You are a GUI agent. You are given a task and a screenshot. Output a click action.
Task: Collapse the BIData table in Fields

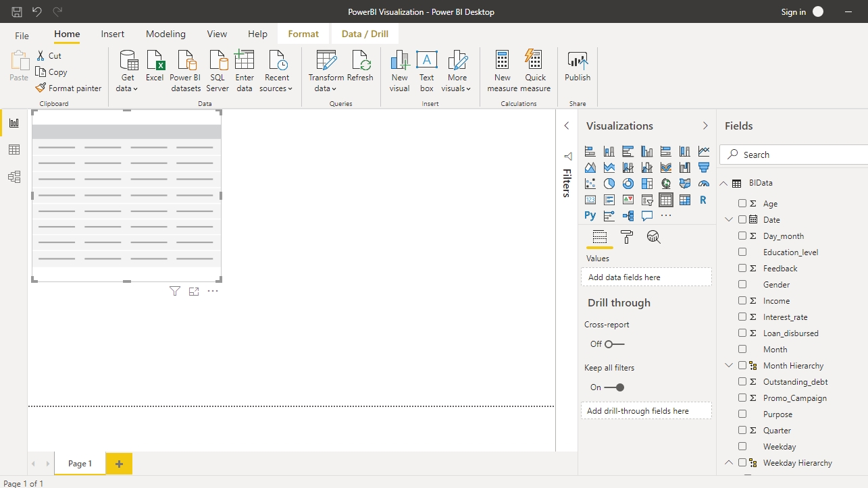pyautogui.click(x=723, y=183)
